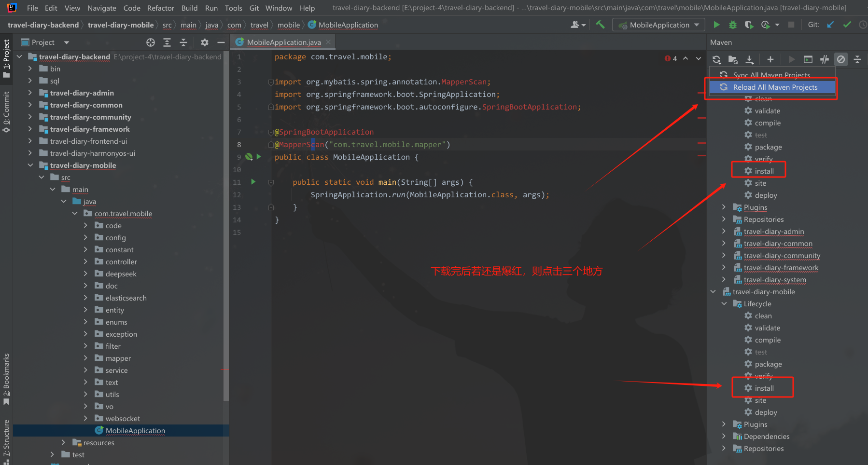The image size is (868, 465).
Task: Expand the controller package in Project tree
Action: (85, 261)
